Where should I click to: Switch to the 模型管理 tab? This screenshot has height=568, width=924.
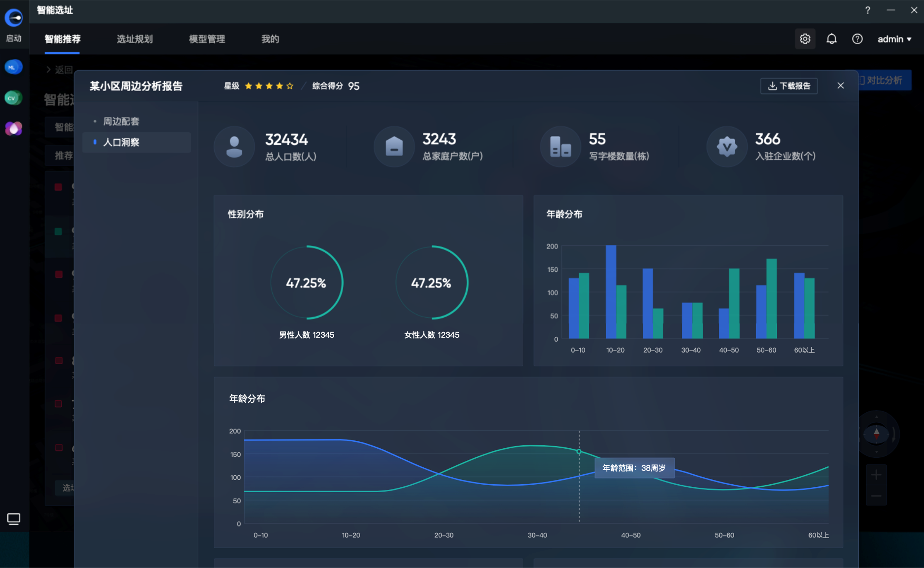206,39
